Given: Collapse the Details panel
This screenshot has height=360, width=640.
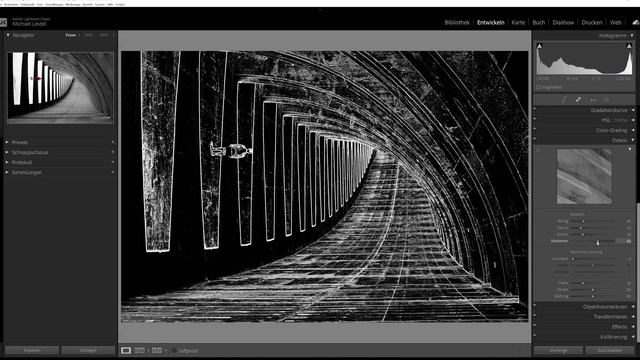Looking at the screenshot, I should [x=633, y=140].
